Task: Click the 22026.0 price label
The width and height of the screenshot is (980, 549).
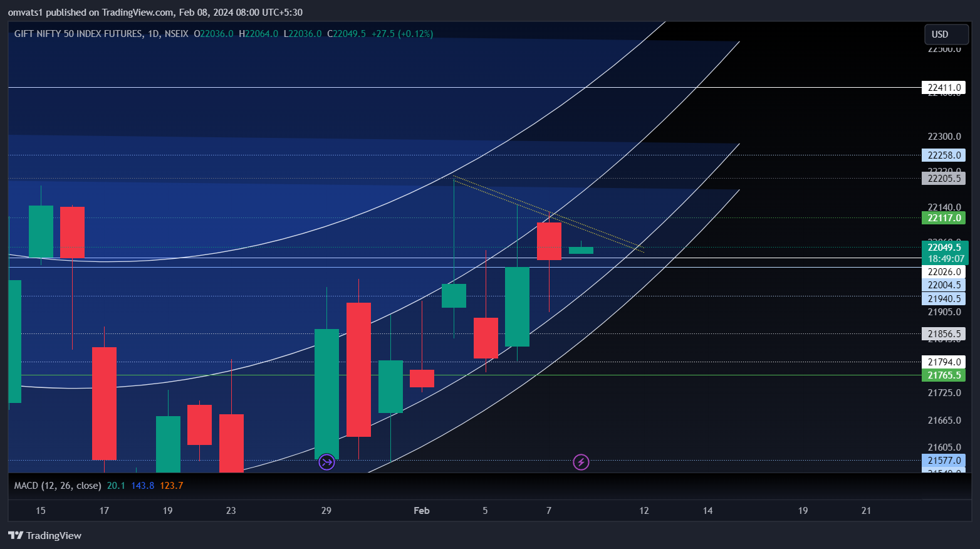Action: pos(944,272)
